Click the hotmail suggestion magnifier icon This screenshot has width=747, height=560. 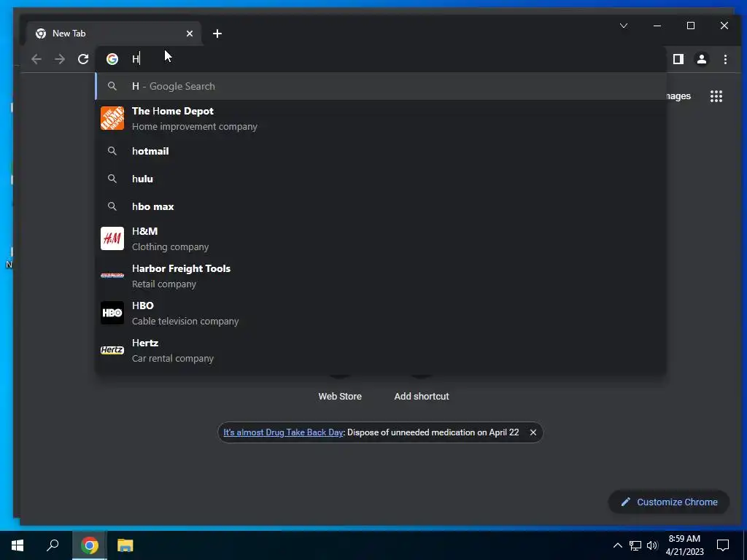[112, 151]
